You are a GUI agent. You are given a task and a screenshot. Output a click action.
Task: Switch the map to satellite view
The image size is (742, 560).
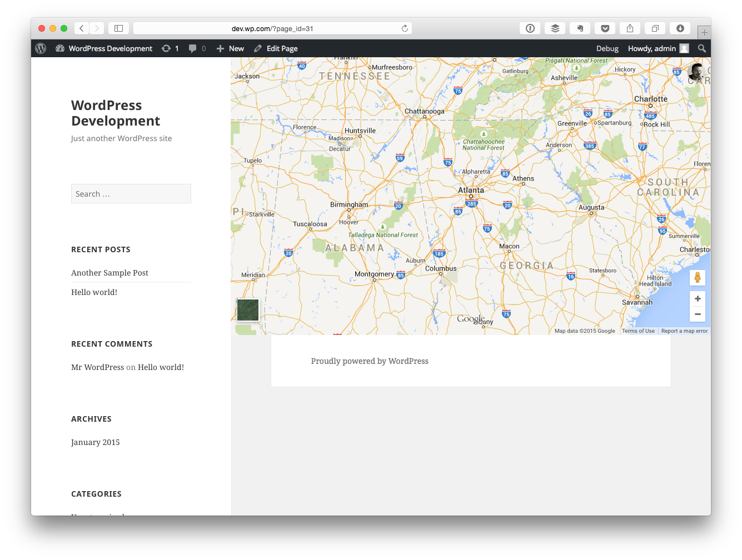point(247,310)
